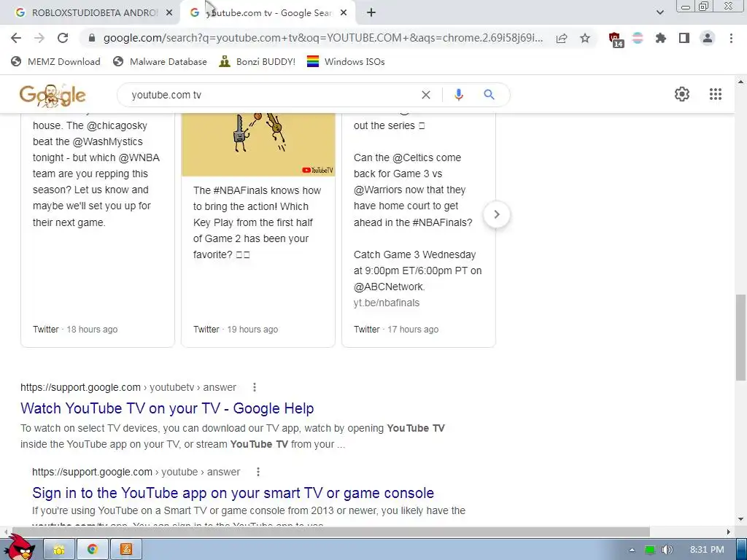This screenshot has width=747, height=560.
Task: Show next Twitter cards with arrow
Action: (x=496, y=215)
